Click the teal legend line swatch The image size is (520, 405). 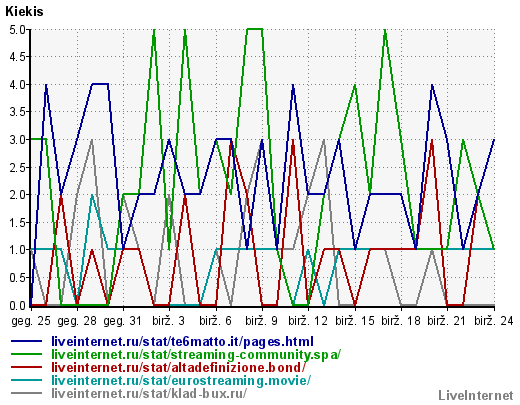(x=27, y=380)
